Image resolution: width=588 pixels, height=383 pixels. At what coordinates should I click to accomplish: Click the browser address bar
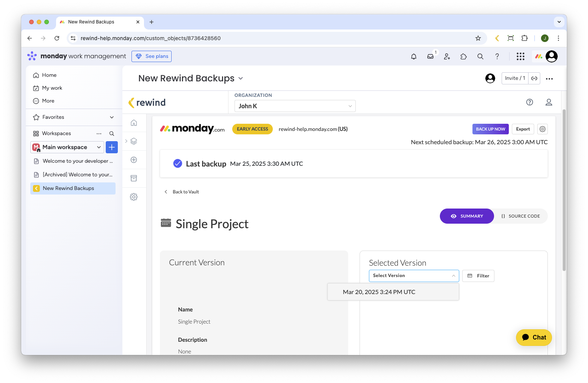point(277,38)
